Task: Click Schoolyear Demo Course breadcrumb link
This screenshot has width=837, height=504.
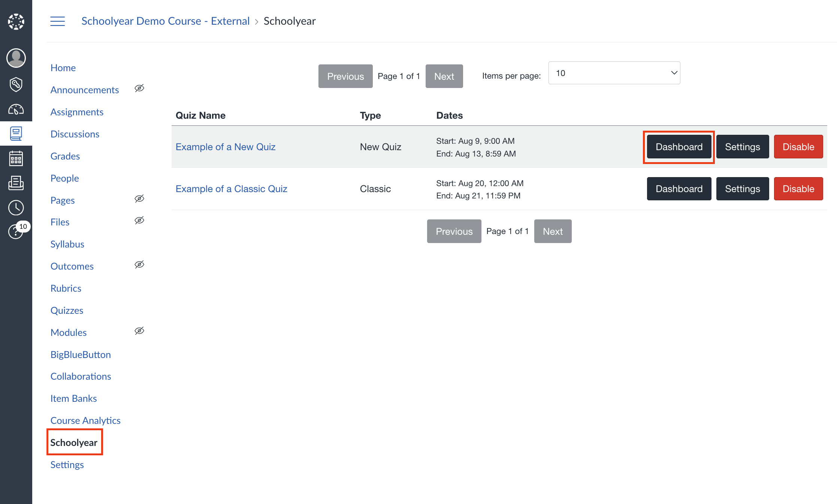Action: [x=165, y=21]
